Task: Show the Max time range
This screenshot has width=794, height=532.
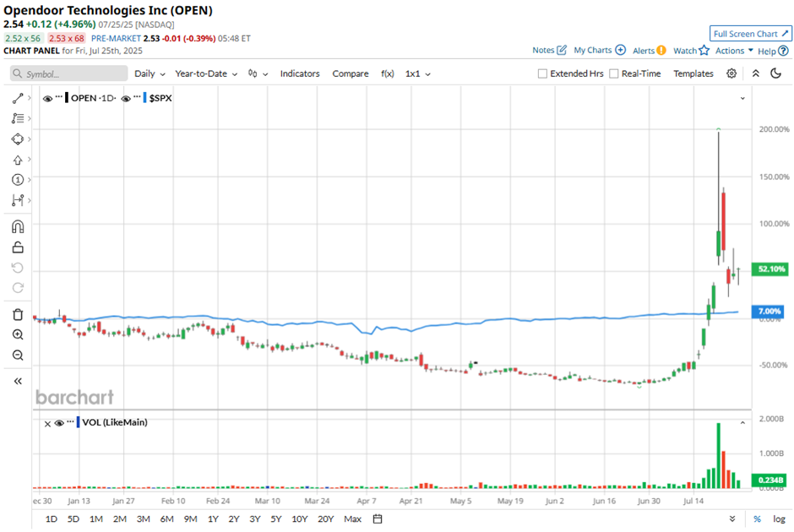Action: (x=352, y=518)
